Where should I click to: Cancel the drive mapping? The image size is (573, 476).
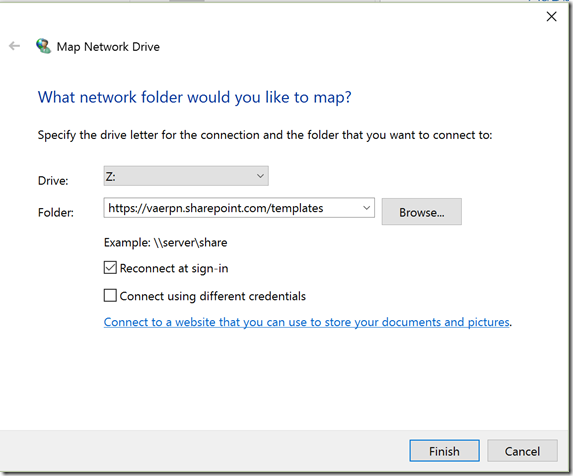point(522,451)
